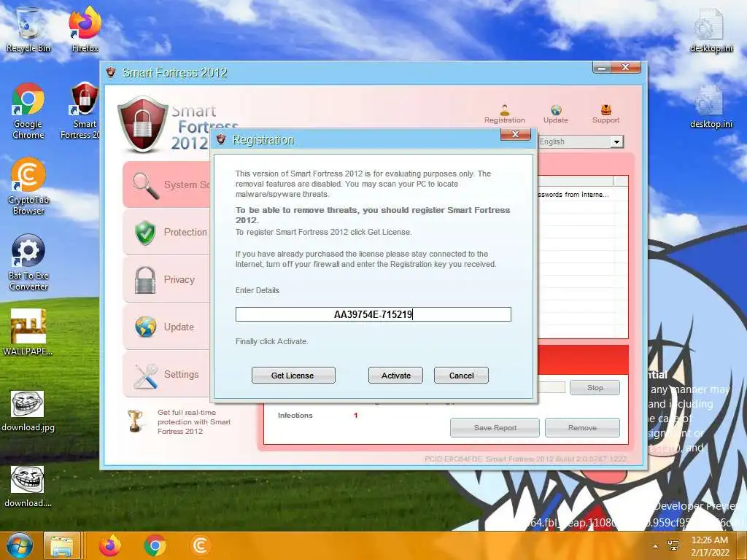747x560 pixels.
Task: Open the Windows Start menu
Action: 19,545
